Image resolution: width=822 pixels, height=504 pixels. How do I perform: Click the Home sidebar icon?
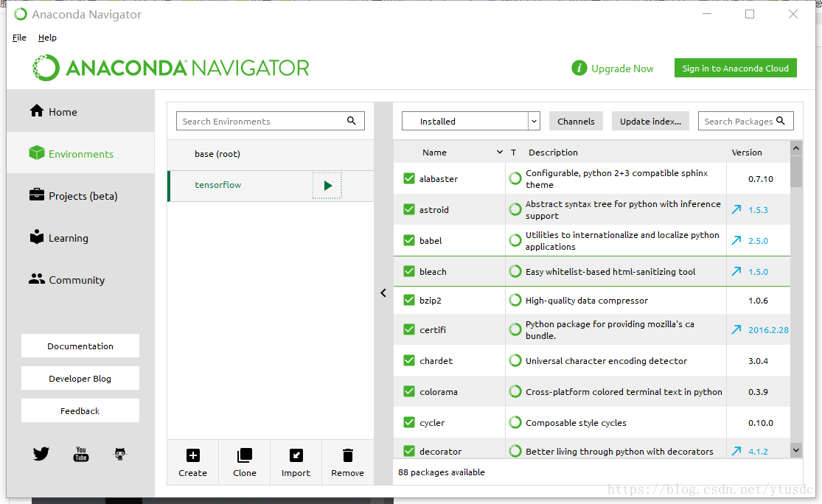coord(37,111)
